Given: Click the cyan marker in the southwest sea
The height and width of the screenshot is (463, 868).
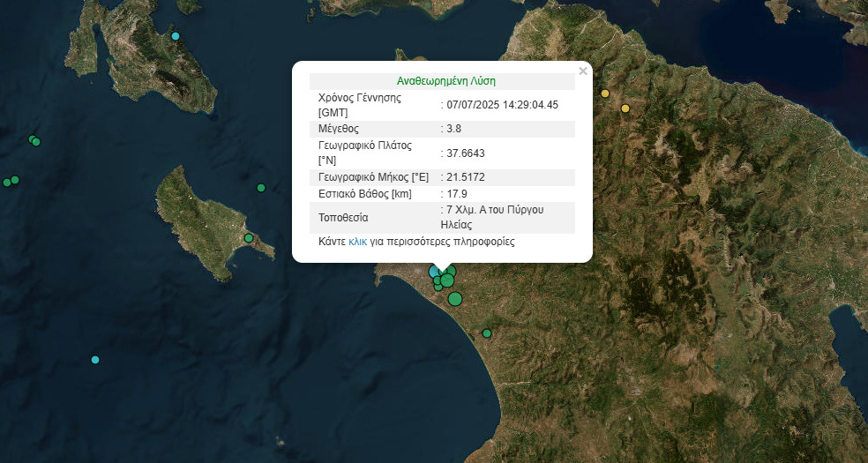Looking at the screenshot, I should 95,360.
